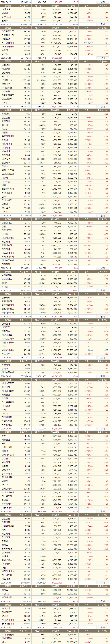Close the 2020.04.02 section
Viewport: 110px width, 644px height.
point(102,602)
